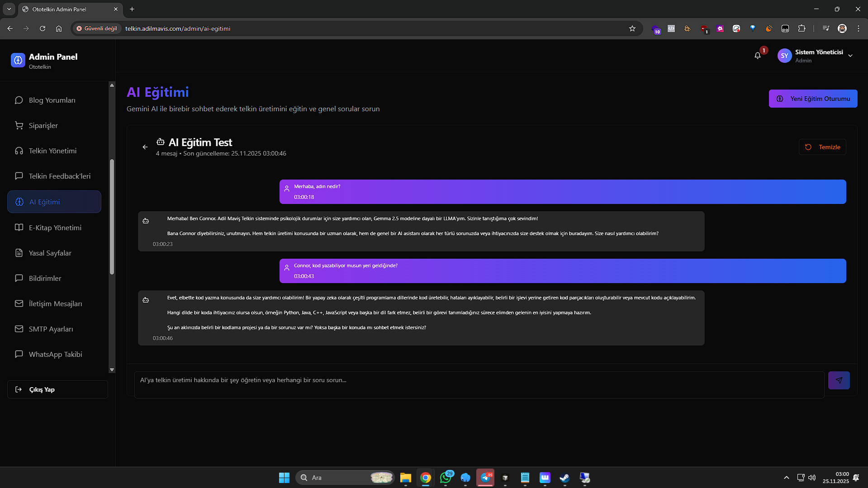Go to E-Kitap Yönetimi menu item

click(x=55, y=228)
